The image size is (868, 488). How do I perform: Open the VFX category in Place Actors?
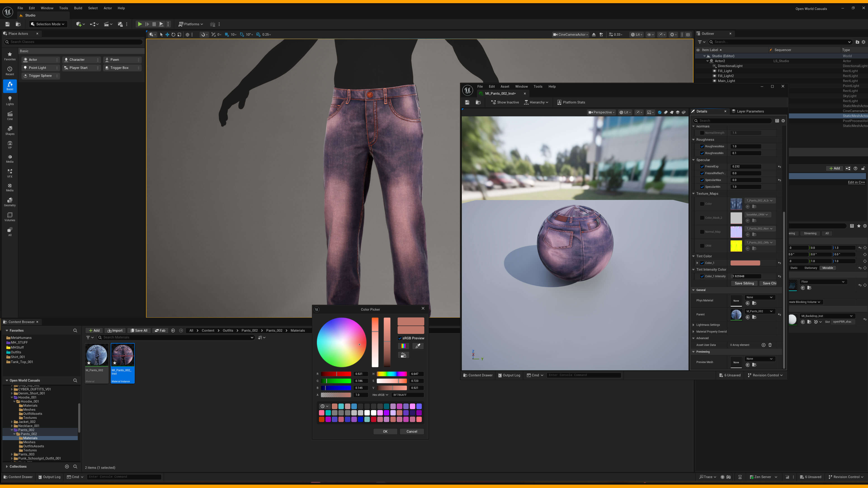pyautogui.click(x=10, y=173)
